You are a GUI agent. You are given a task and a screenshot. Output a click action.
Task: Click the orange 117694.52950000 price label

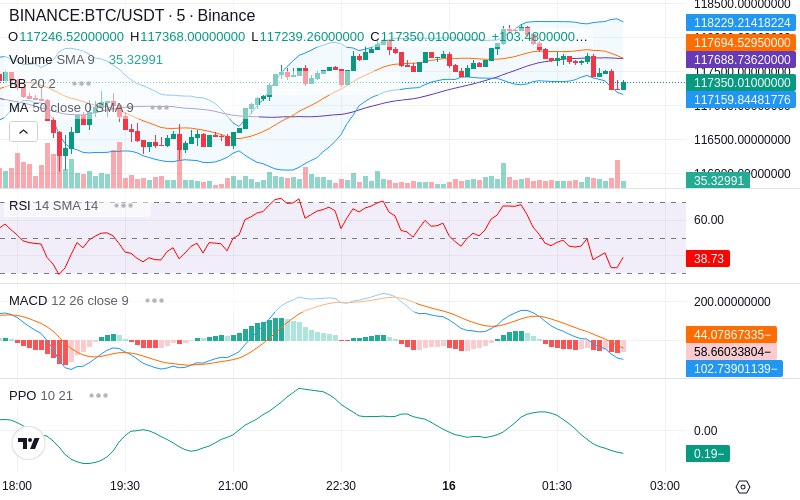[x=741, y=42]
